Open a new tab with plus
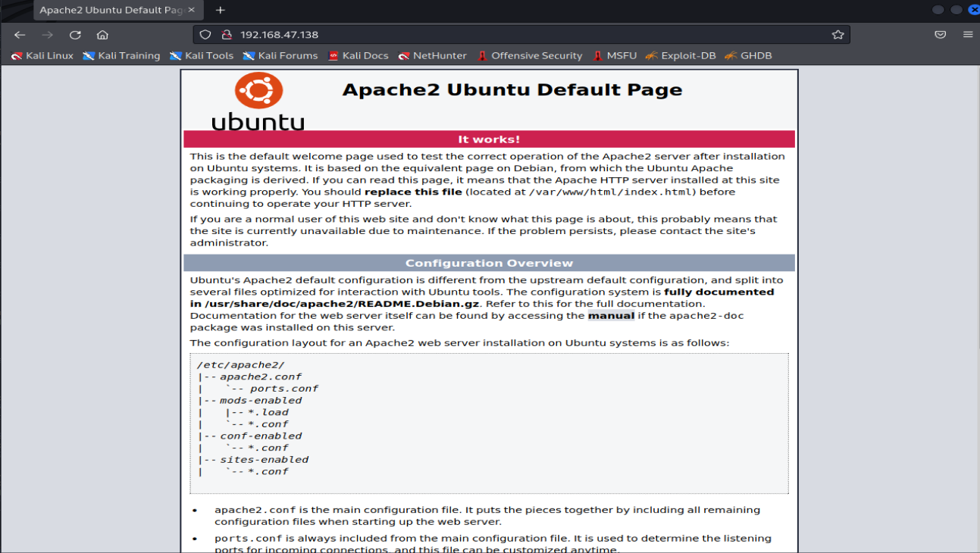This screenshot has width=980, height=553. coord(221,11)
